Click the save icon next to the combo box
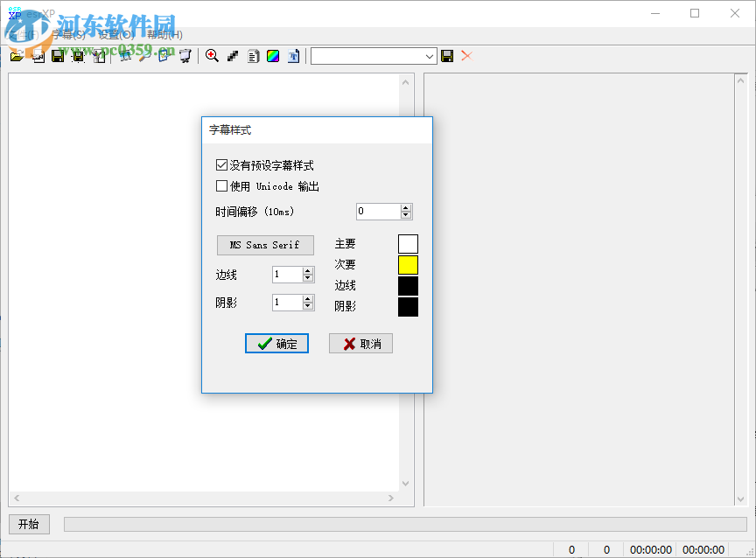This screenshot has height=558, width=756. pos(447,55)
